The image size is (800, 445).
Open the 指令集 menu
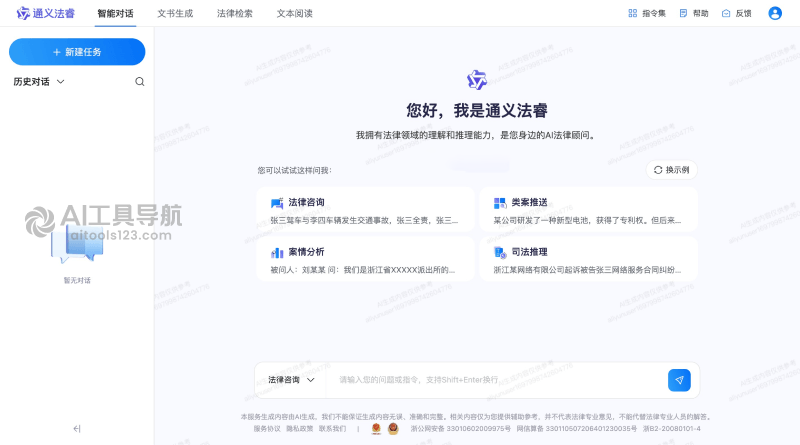pyautogui.click(x=646, y=13)
